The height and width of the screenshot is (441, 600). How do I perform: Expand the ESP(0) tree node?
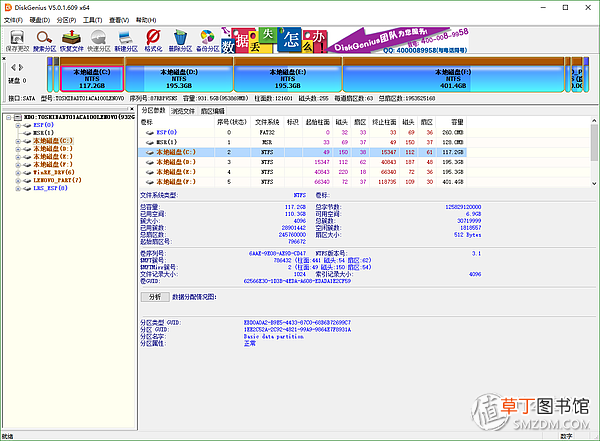point(18,125)
